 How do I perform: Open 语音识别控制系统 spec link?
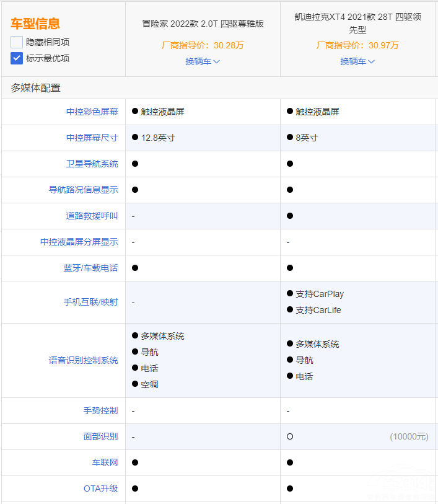pos(83,360)
